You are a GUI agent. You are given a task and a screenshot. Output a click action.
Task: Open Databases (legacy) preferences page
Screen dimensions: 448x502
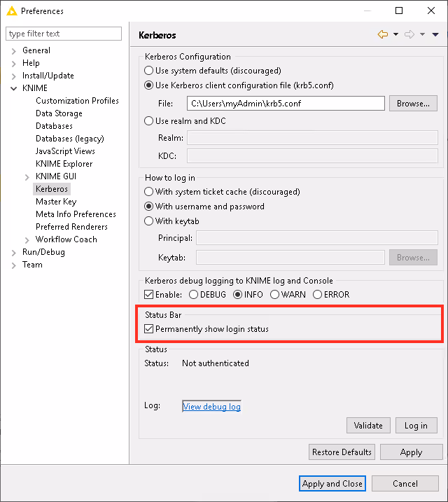pyautogui.click(x=70, y=139)
